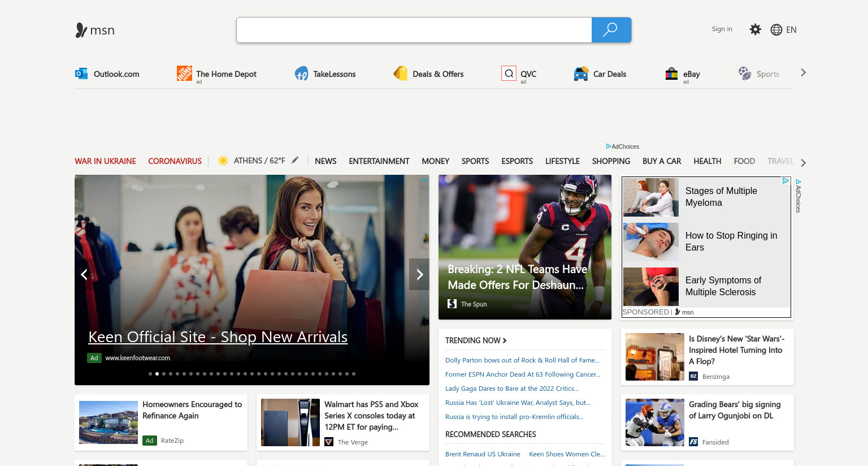Open the ENTERTAINMENT tab
The height and width of the screenshot is (466, 868).
pos(379,161)
